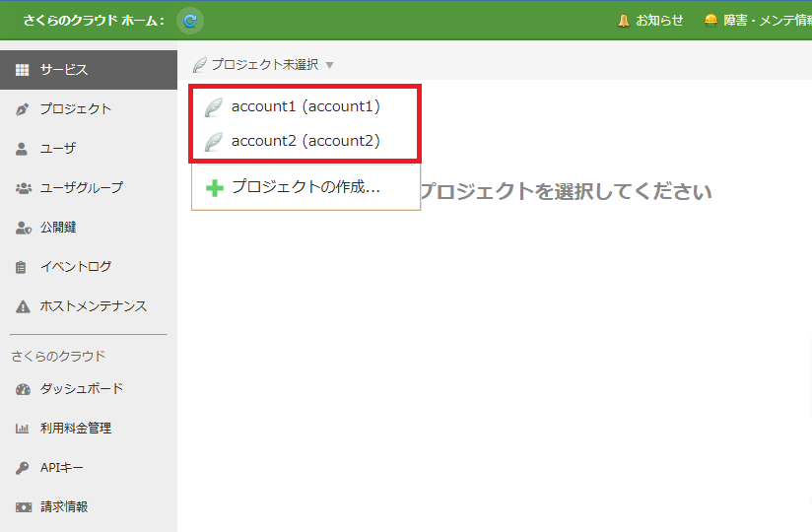This screenshot has height=532, width=812.
Task: Click the さくらのクラウド section label
Action: 58,356
